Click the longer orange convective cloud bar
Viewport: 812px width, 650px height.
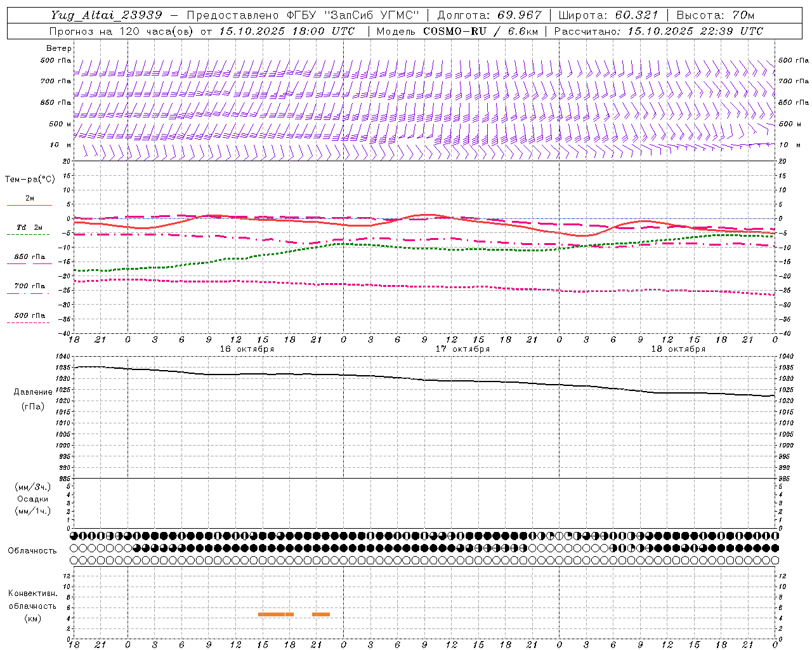coord(276,614)
